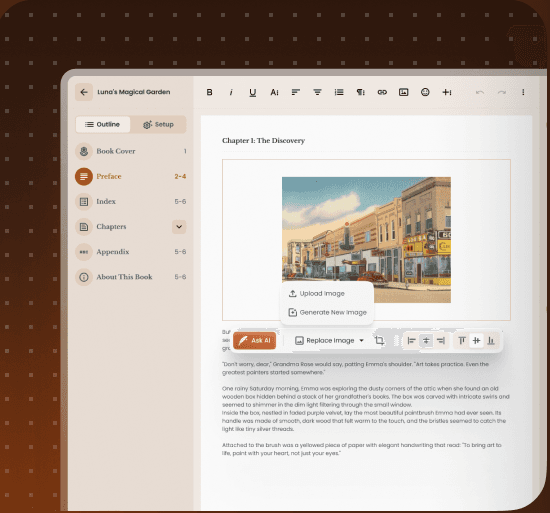Switch to the Outline tab
This screenshot has height=513, width=550.
[x=103, y=124]
